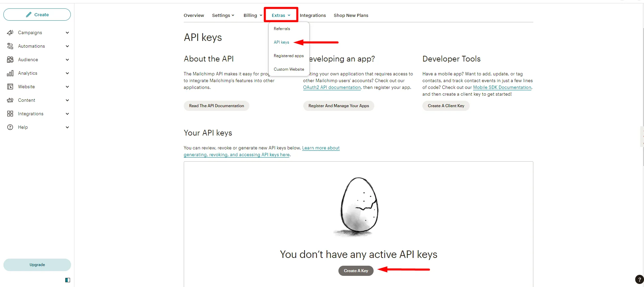This screenshot has height=287, width=644.
Task: Open the Settings dropdown in top navigation
Action: pyautogui.click(x=223, y=15)
